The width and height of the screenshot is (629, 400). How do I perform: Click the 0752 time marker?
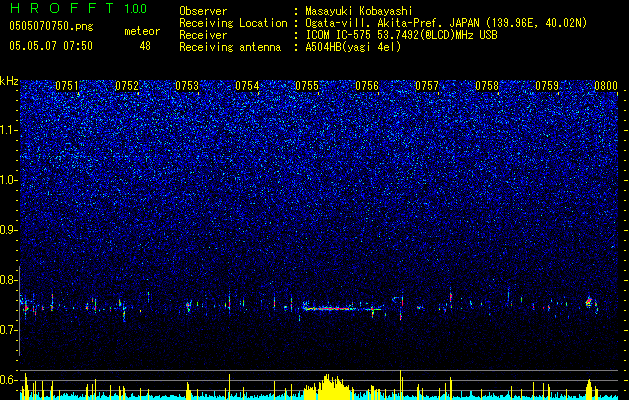(x=127, y=86)
